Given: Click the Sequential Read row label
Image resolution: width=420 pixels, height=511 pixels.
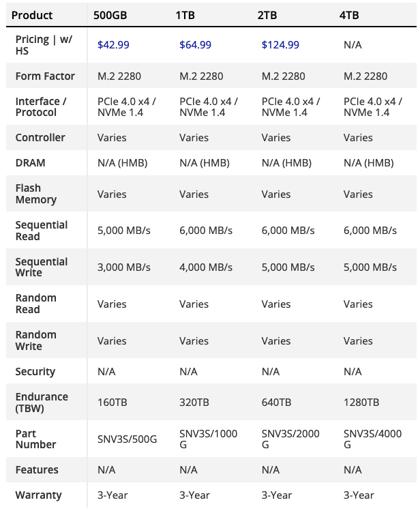Looking at the screenshot, I should pyautogui.click(x=42, y=231).
